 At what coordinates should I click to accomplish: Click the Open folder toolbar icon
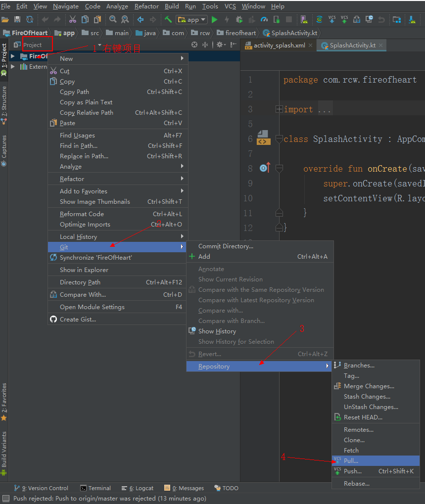coord(5,20)
